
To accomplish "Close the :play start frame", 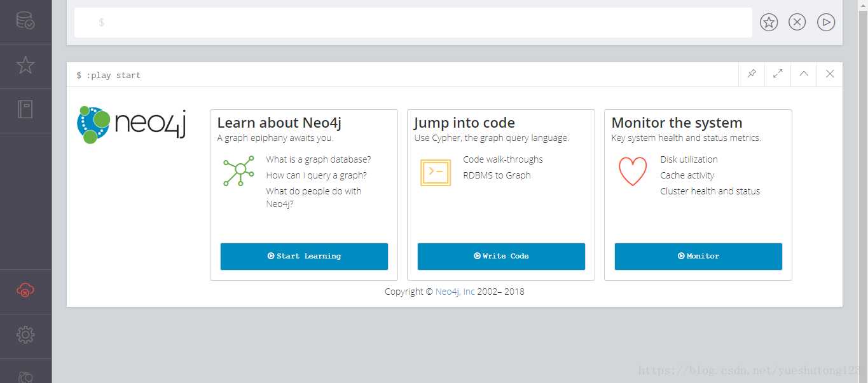I will (830, 74).
